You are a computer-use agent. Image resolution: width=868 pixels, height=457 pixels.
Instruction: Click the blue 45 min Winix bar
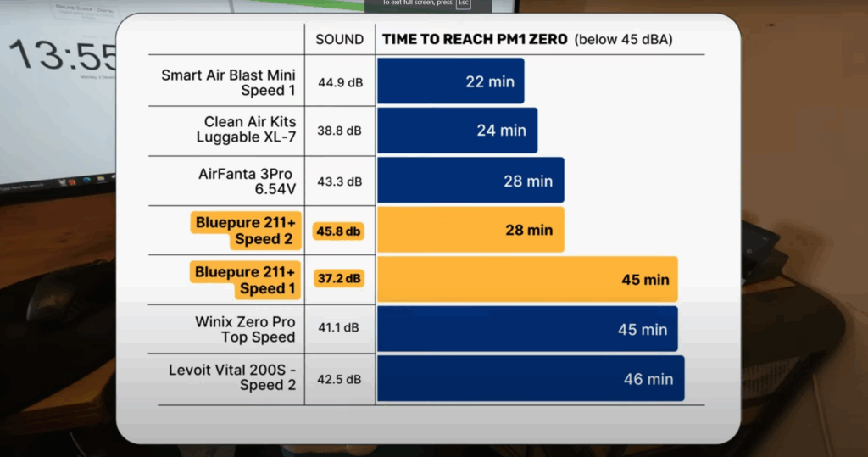pos(527,328)
